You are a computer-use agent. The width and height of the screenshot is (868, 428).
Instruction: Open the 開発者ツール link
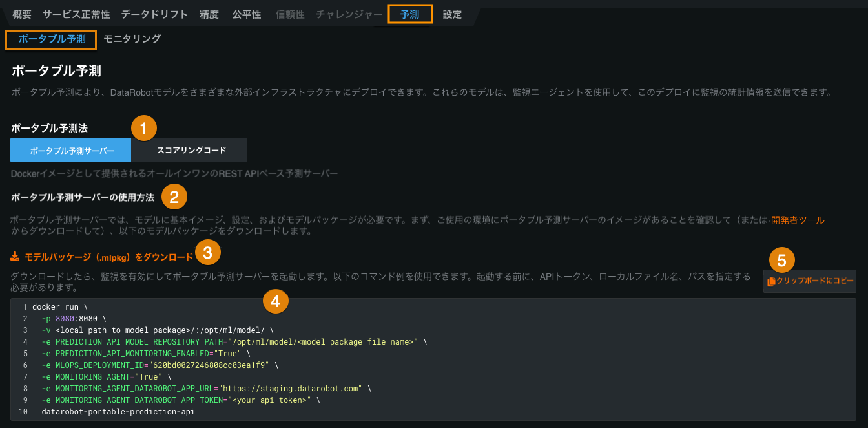point(798,220)
